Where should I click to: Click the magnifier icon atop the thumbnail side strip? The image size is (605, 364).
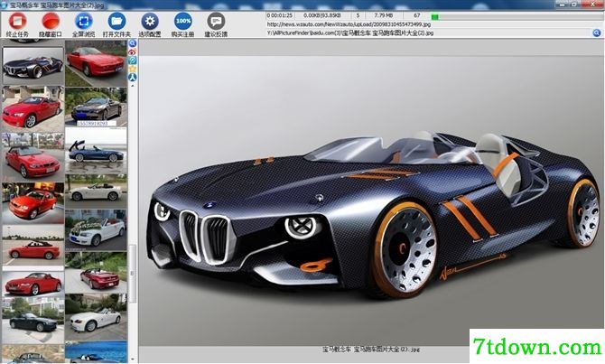point(133,43)
